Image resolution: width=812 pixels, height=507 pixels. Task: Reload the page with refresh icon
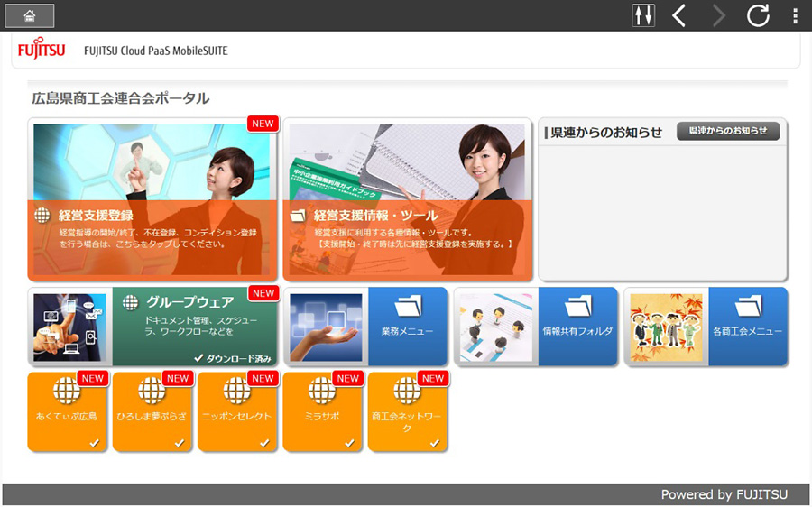pyautogui.click(x=758, y=15)
